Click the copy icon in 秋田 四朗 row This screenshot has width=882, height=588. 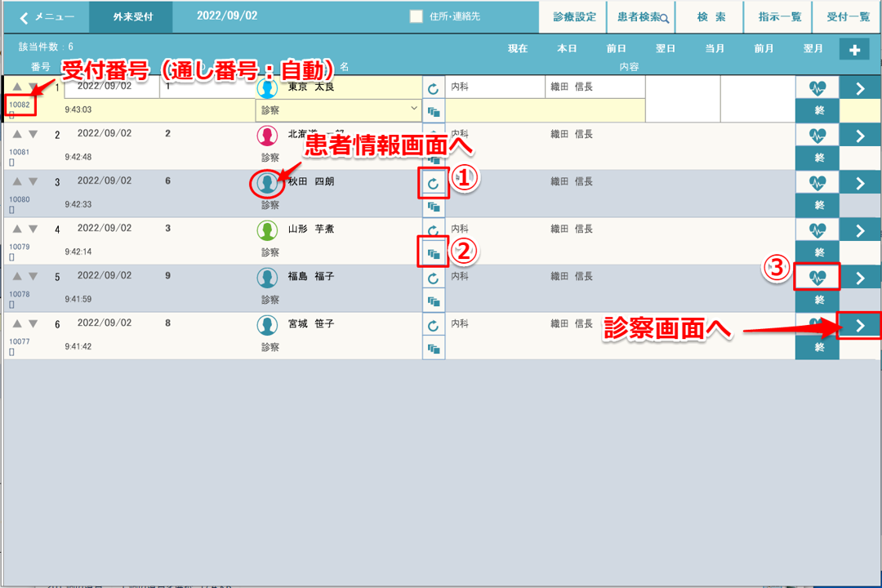tap(433, 207)
